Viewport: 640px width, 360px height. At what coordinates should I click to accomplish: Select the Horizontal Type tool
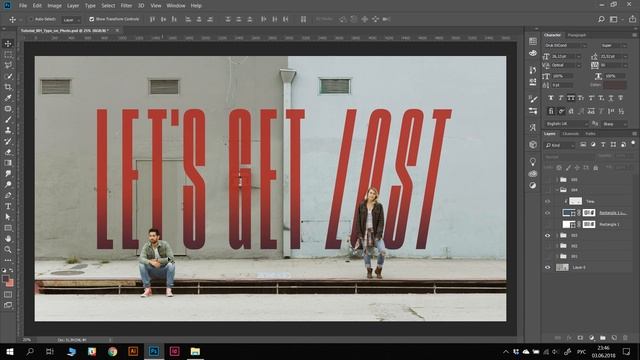coord(8,206)
